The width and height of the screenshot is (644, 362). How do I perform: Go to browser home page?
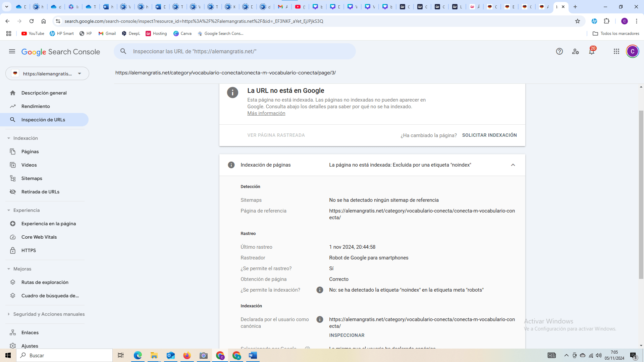[x=44, y=21]
